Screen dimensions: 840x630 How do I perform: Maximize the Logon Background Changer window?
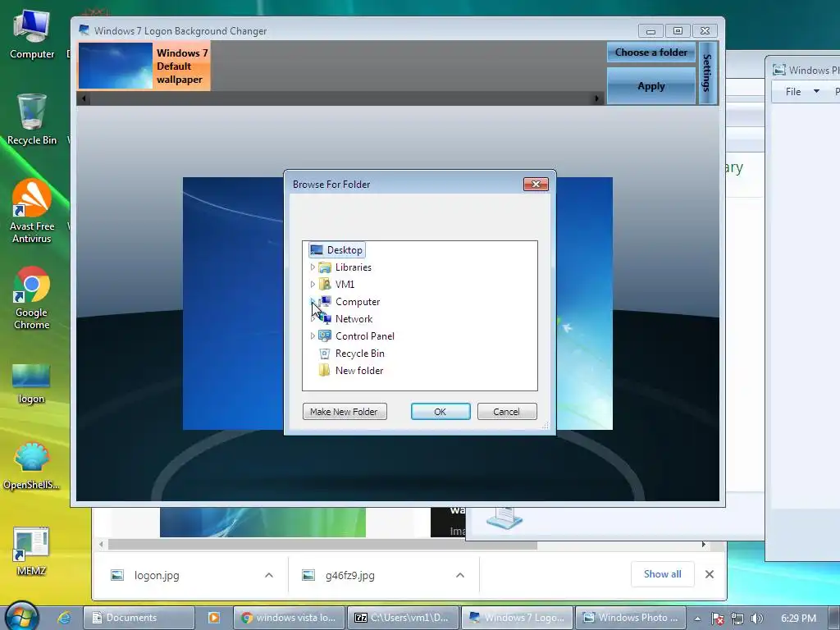(x=678, y=31)
